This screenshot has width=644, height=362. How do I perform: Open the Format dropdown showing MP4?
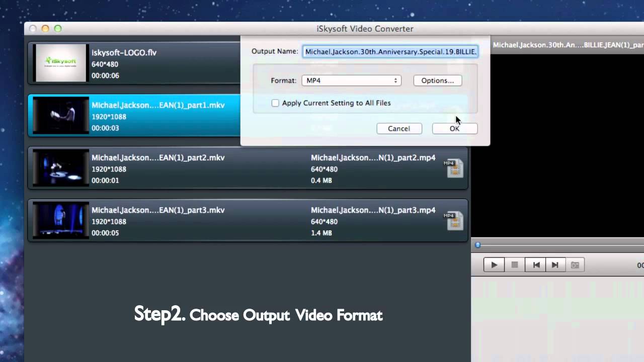point(351,80)
